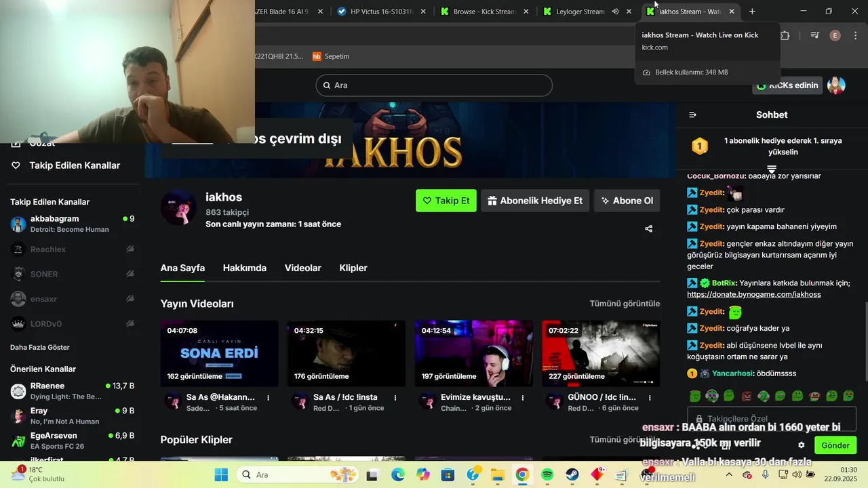The image size is (868, 488).
Task: Open a new browser tab
Action: click(x=752, y=12)
